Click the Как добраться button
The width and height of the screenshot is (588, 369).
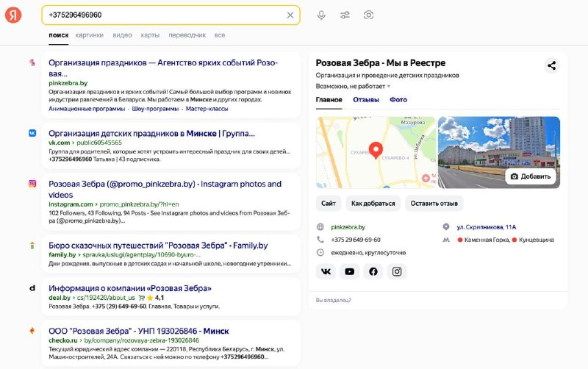pos(373,204)
